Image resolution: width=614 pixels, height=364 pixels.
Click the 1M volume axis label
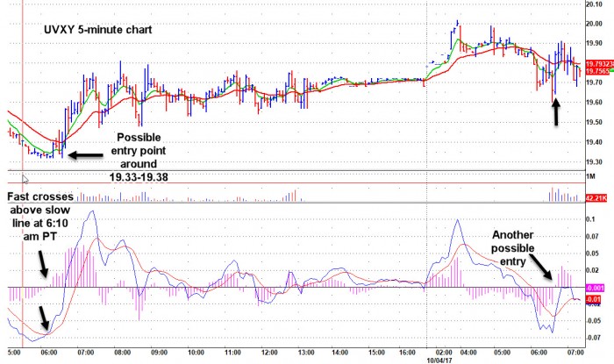[590, 176]
